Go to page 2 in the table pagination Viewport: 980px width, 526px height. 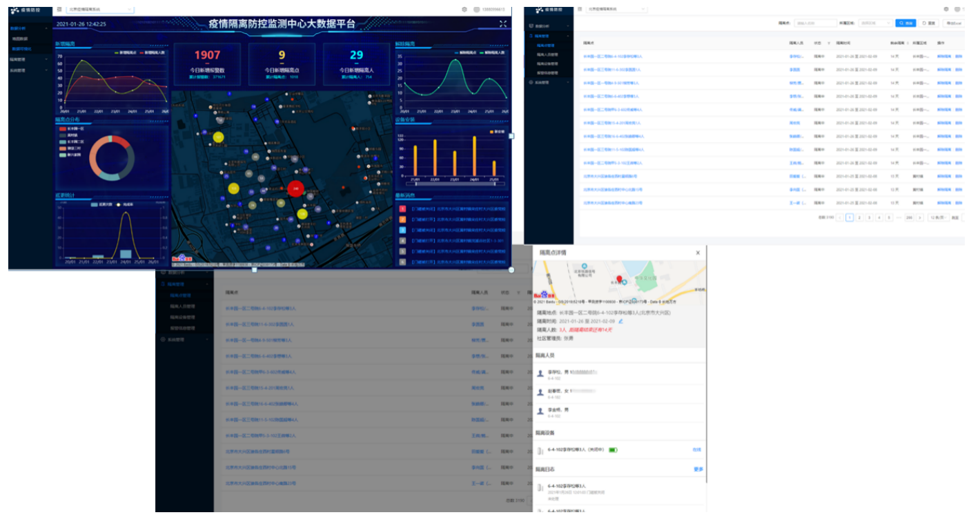(859, 217)
